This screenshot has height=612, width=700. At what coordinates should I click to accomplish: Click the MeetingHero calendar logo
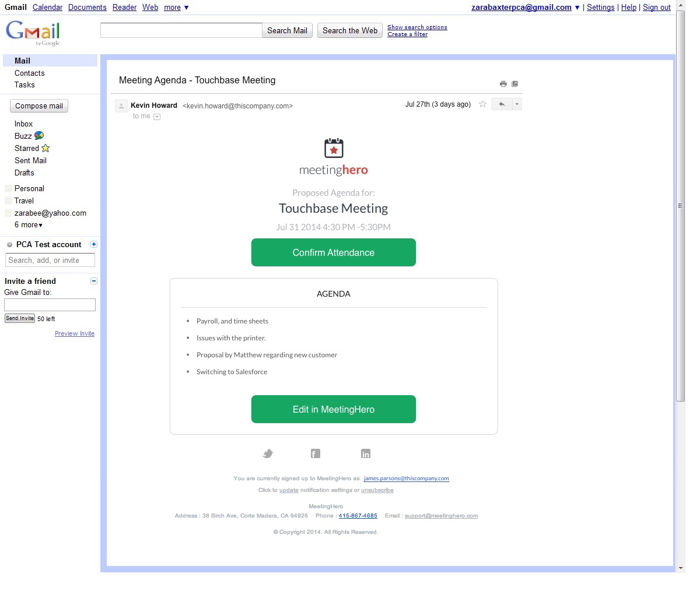tap(334, 148)
